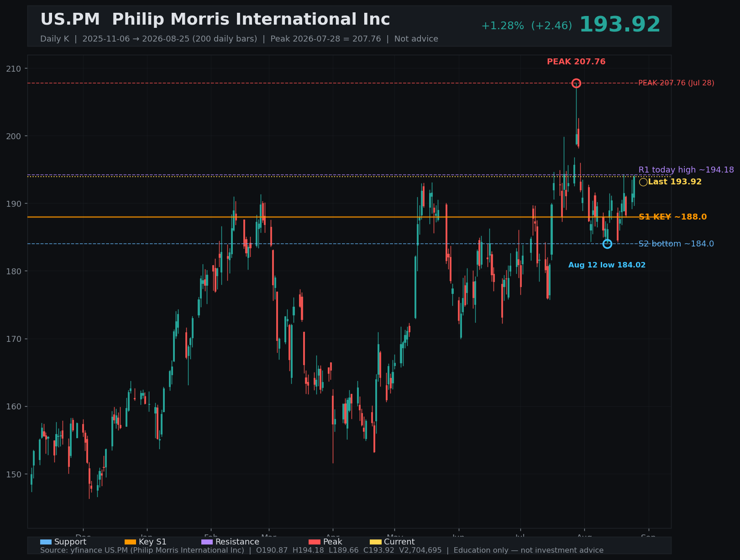
Task: Click the '+1.28% (+2.46)' change text
Action: (x=527, y=26)
